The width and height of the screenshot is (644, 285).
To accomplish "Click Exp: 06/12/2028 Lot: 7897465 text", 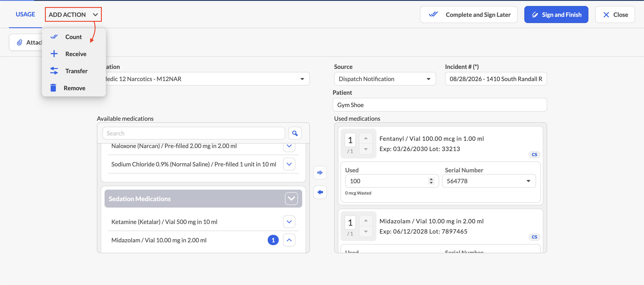I will (x=423, y=231).
